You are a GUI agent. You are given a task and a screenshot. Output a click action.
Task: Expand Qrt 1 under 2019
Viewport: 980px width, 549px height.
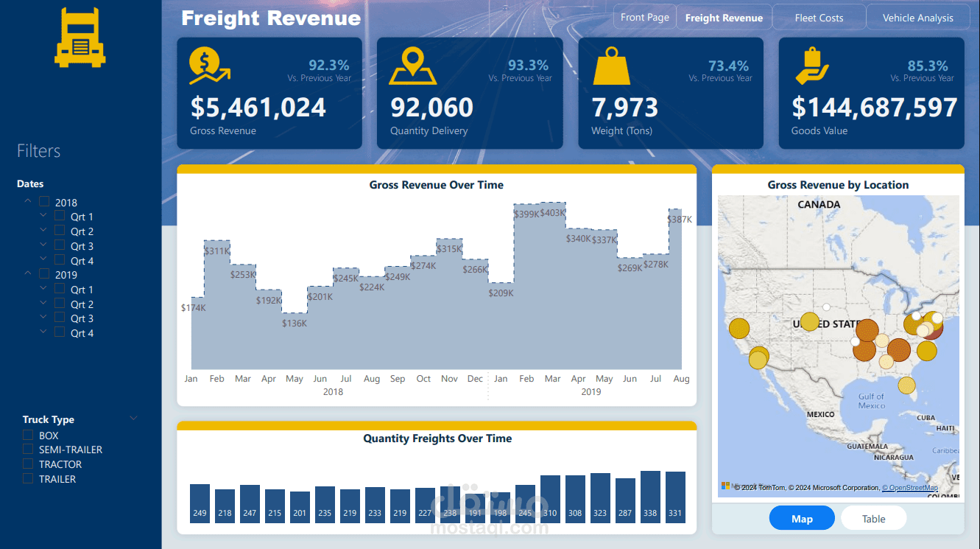[x=43, y=289]
